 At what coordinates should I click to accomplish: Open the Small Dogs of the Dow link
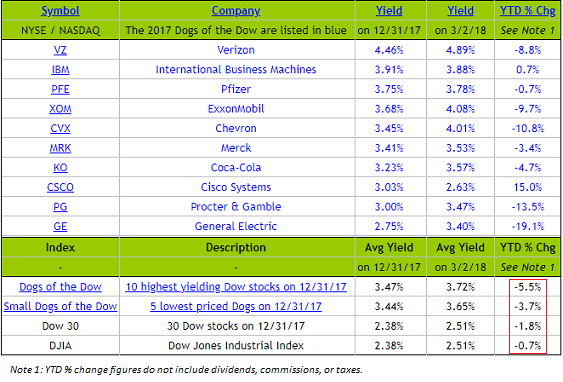pos(60,306)
